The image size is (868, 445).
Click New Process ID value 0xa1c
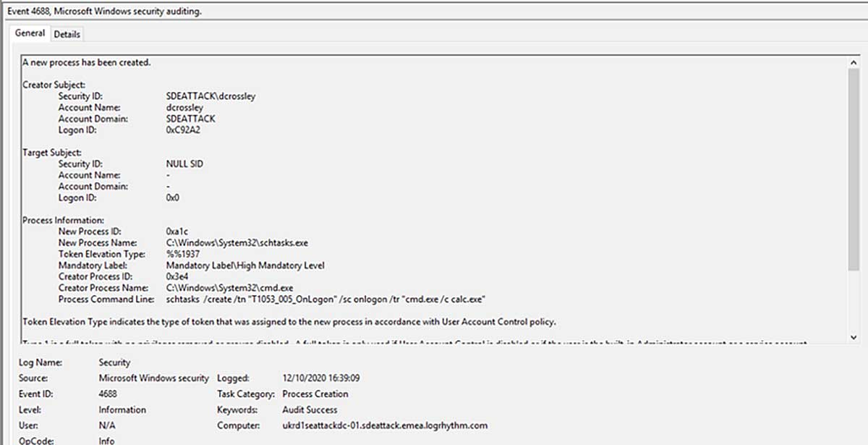click(x=177, y=232)
